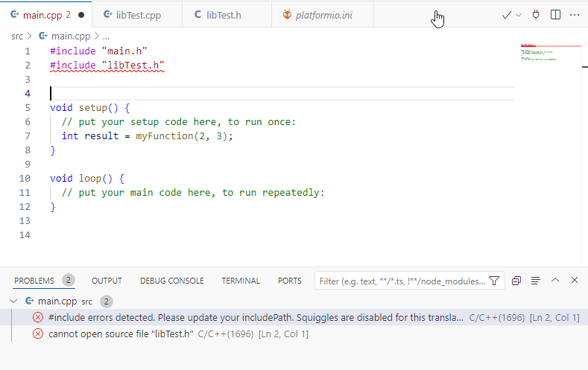
Task: Click the error icon of libTest.h problem
Action: [x=38, y=334]
